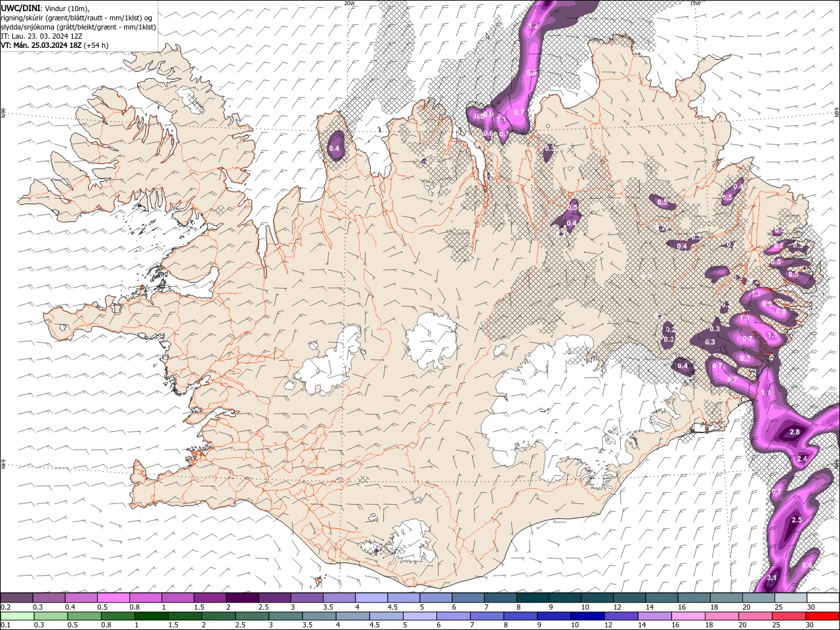Pick upper scale swatch between 18 and 20
Screen dimensions: 840x630
(x=726, y=598)
